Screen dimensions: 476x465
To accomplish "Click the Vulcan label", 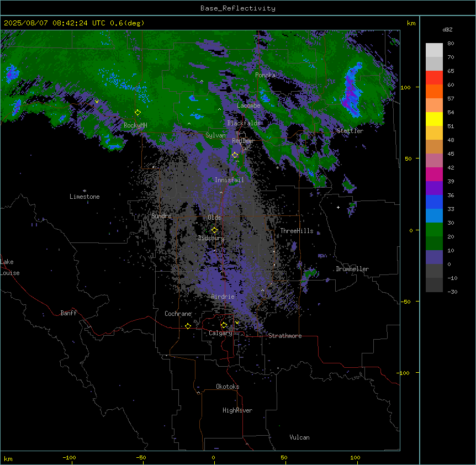I will tap(300, 437).
